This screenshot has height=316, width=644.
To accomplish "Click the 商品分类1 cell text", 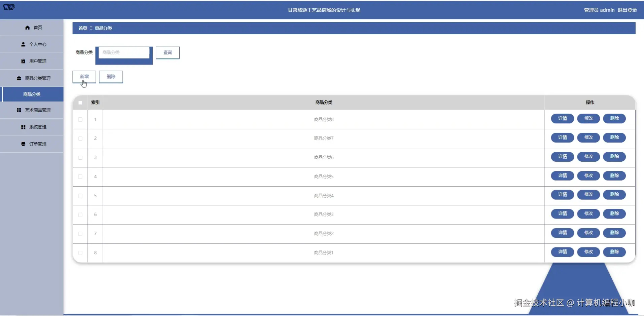I will (x=324, y=253).
